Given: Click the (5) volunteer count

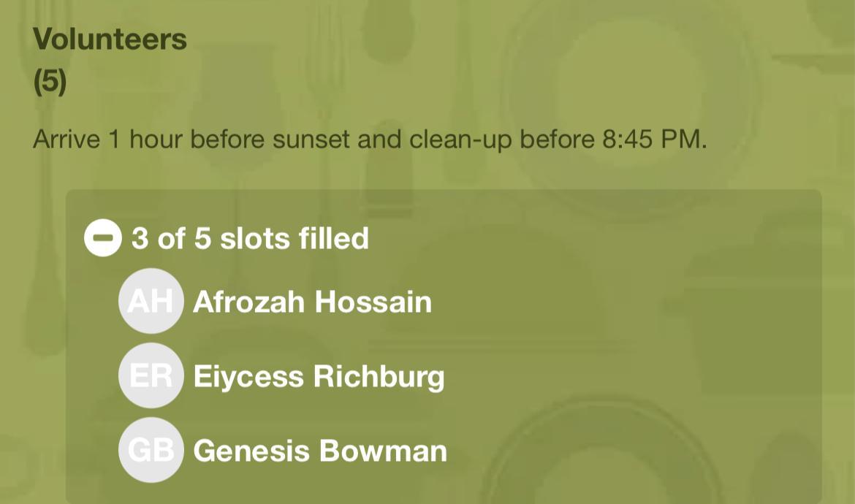Looking at the screenshot, I should 50,80.
